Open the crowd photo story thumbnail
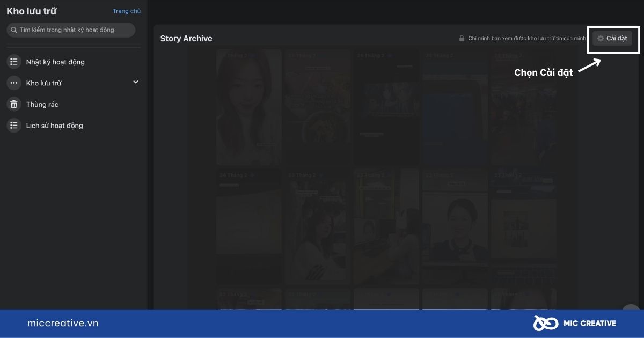 coord(522,107)
